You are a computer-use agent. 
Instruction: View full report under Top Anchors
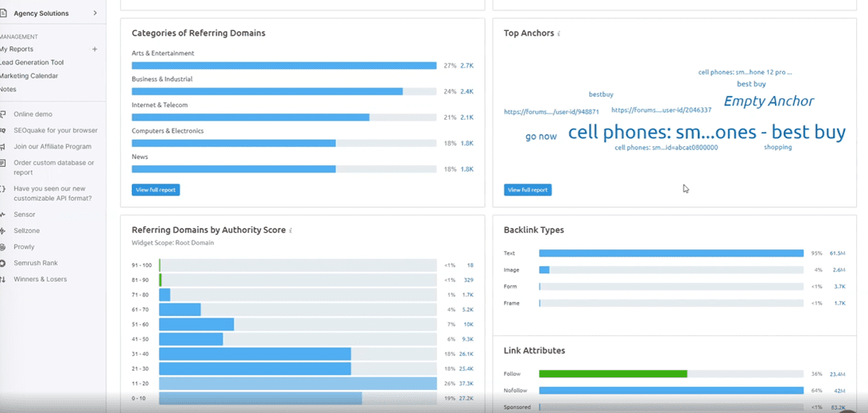(x=528, y=190)
